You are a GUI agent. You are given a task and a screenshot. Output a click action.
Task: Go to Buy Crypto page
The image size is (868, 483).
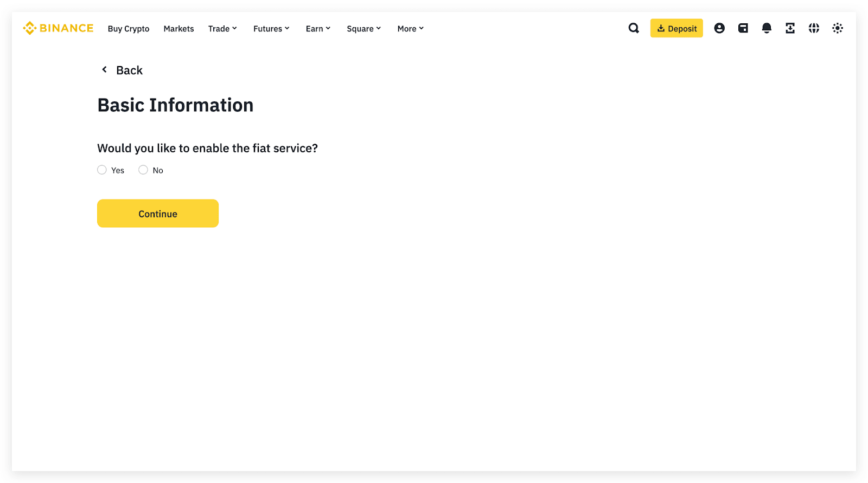[x=129, y=29]
